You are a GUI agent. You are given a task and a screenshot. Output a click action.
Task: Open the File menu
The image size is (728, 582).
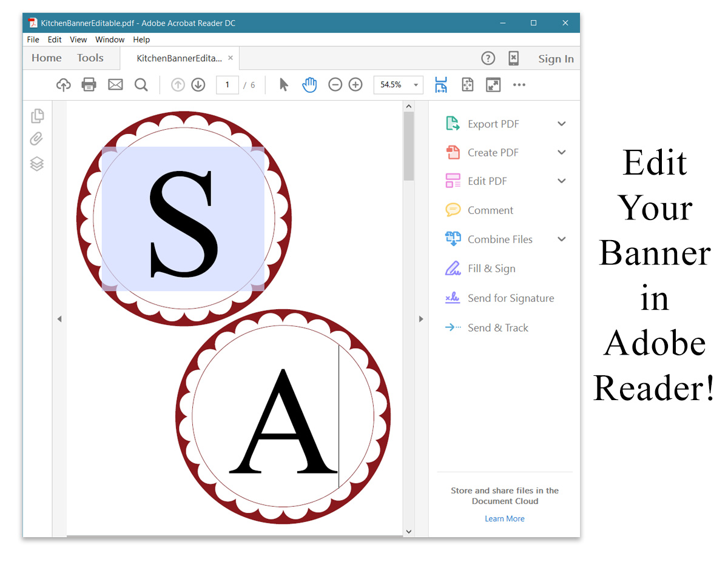pyautogui.click(x=33, y=39)
